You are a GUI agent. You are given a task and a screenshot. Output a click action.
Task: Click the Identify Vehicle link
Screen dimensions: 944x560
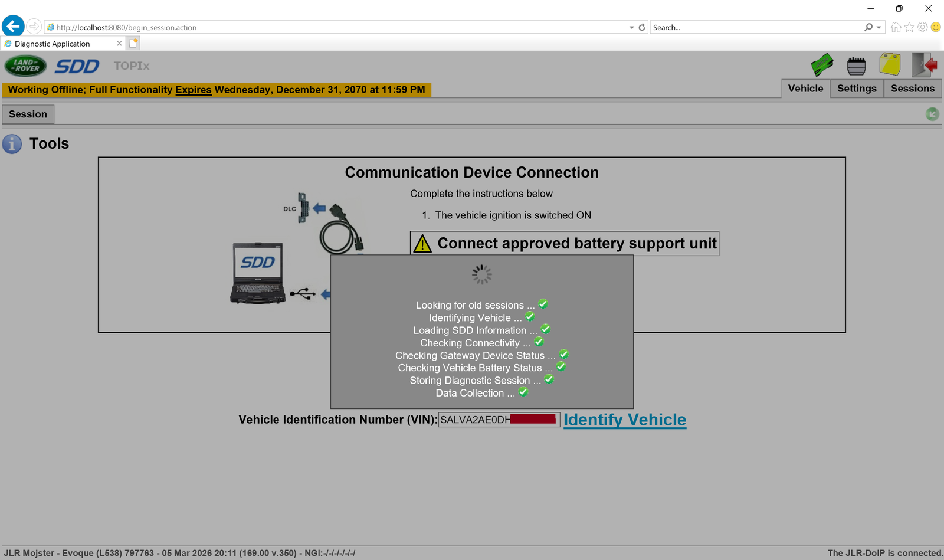625,420
